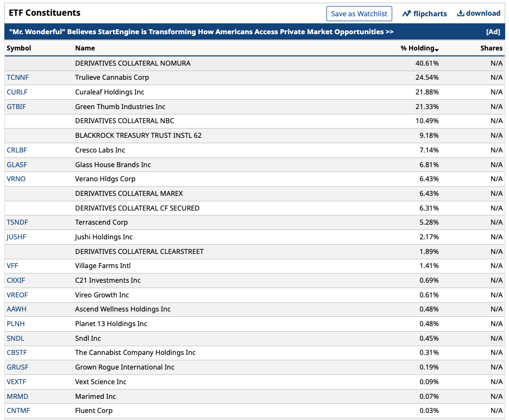Select 'DERIVATIVES COLLATERAL NOMURA' name text

[x=133, y=63]
